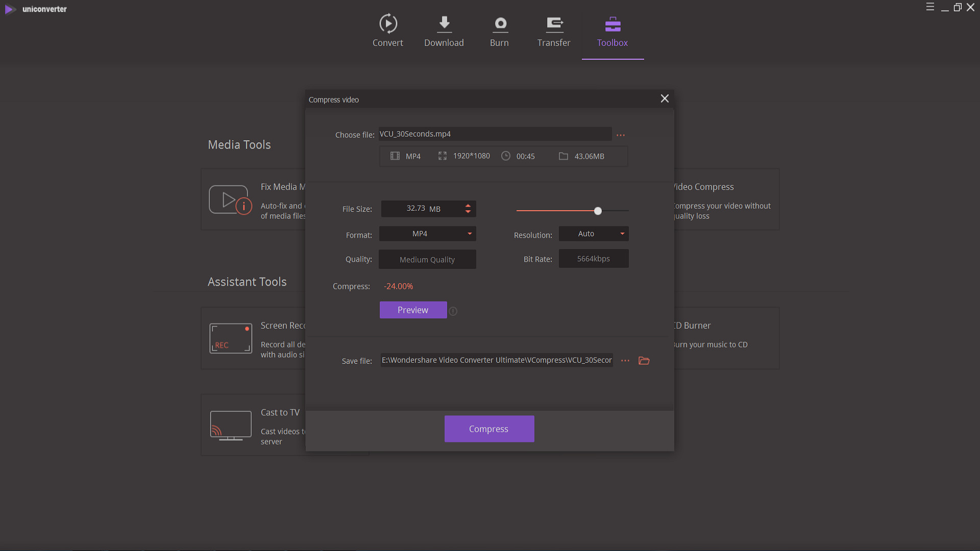This screenshot has height=551, width=980.
Task: Open the output folder icon
Action: (644, 361)
